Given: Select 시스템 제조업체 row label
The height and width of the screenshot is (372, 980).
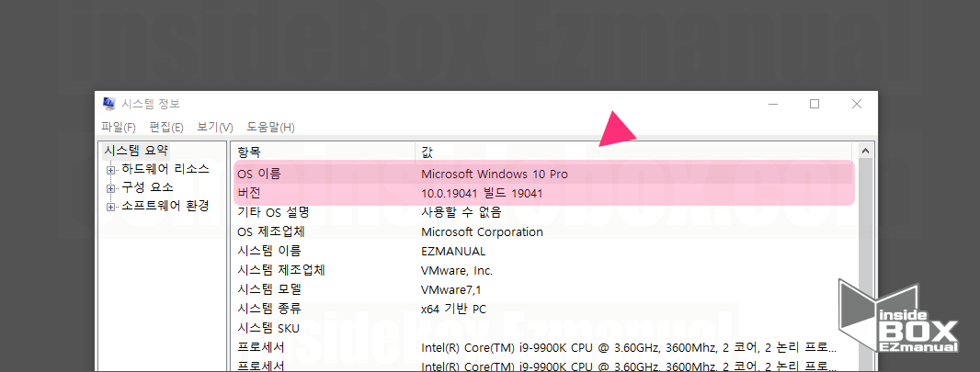Looking at the screenshot, I should tap(281, 271).
